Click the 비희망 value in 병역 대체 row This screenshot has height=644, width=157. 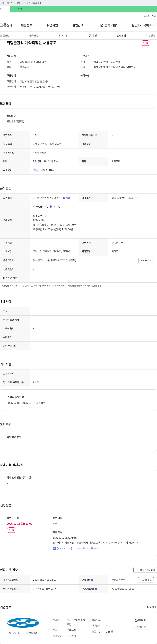(x=36, y=383)
